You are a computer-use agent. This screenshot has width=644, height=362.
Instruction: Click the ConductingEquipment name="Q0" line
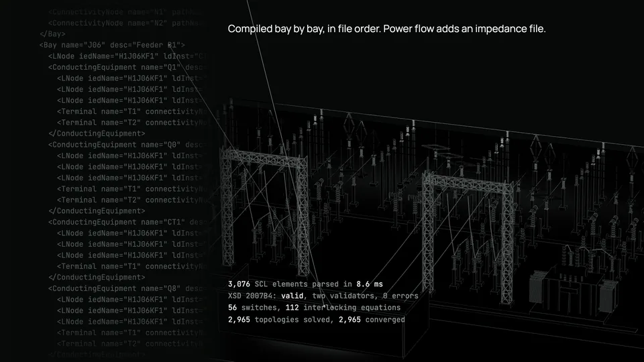coord(127,145)
